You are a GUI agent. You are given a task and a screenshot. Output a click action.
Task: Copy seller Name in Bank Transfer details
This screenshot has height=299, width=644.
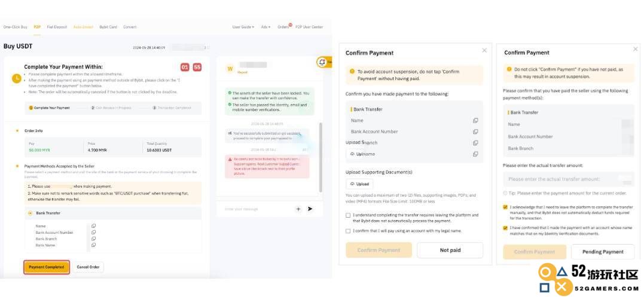94,226
